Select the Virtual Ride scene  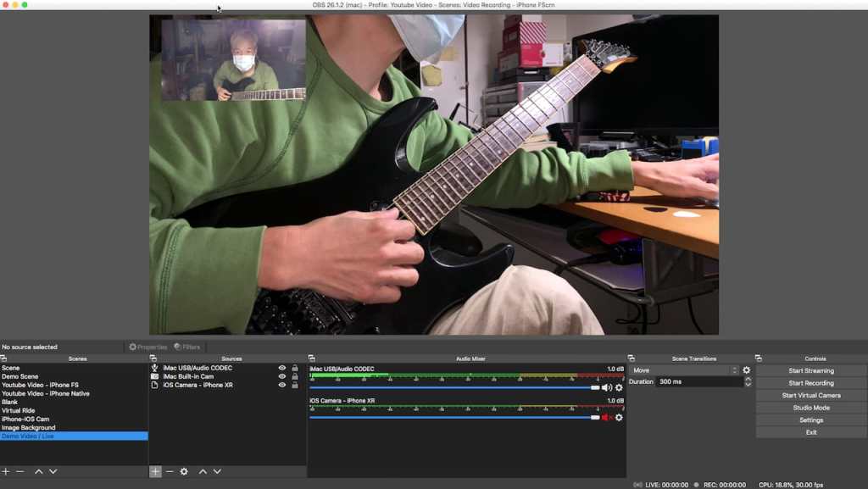point(19,410)
